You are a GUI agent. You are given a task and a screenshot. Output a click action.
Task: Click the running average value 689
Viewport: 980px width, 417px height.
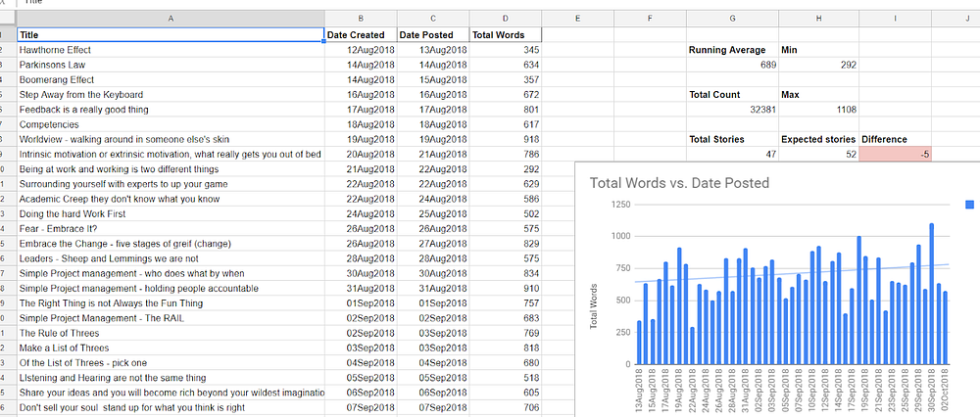coord(732,65)
